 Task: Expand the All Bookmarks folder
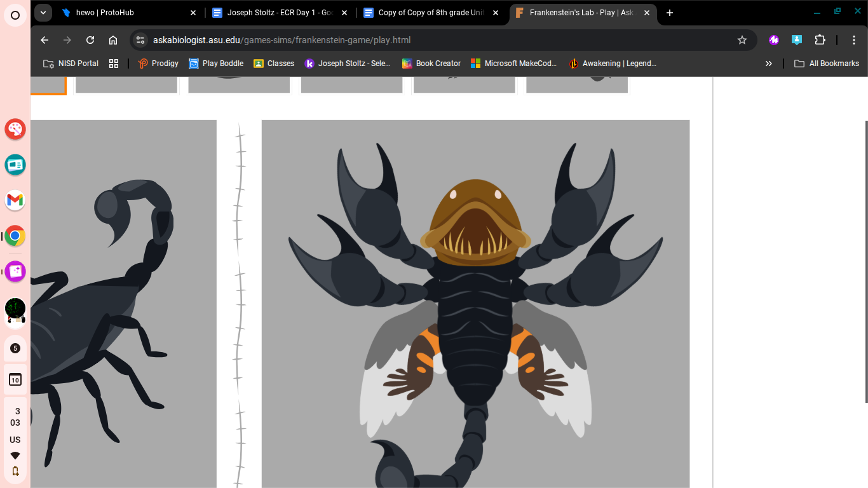[x=827, y=63]
